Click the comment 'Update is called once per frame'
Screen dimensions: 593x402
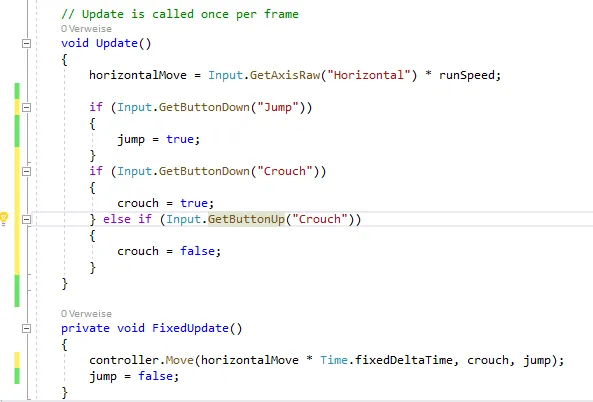[180, 14]
